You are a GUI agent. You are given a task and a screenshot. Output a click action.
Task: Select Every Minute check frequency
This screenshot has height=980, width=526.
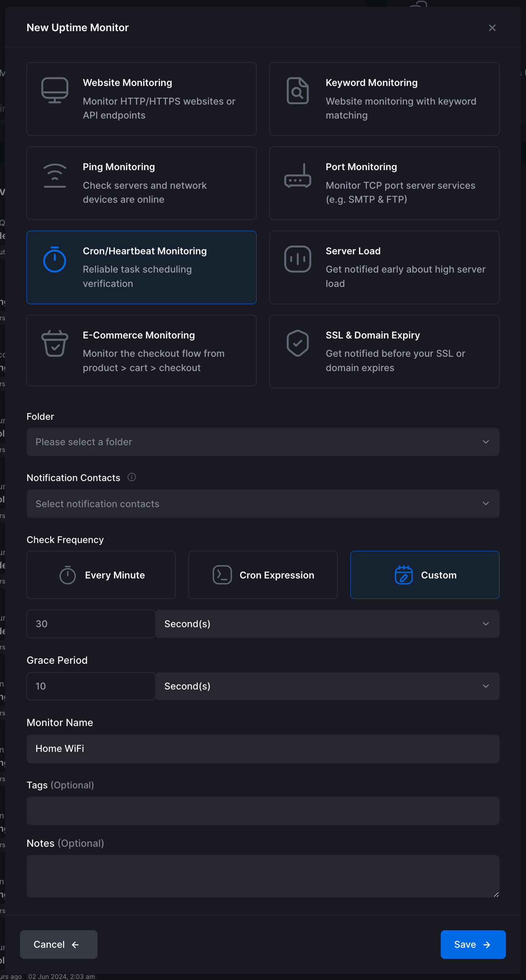101,575
